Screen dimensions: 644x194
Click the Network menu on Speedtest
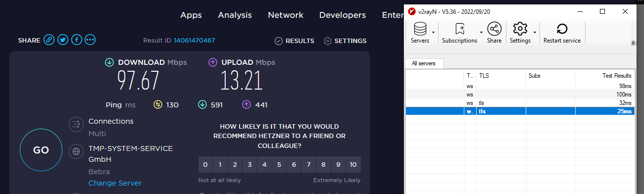(286, 15)
